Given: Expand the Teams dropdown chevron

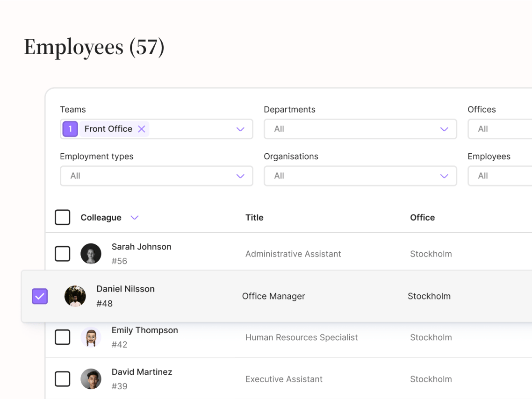Looking at the screenshot, I should 240,129.
